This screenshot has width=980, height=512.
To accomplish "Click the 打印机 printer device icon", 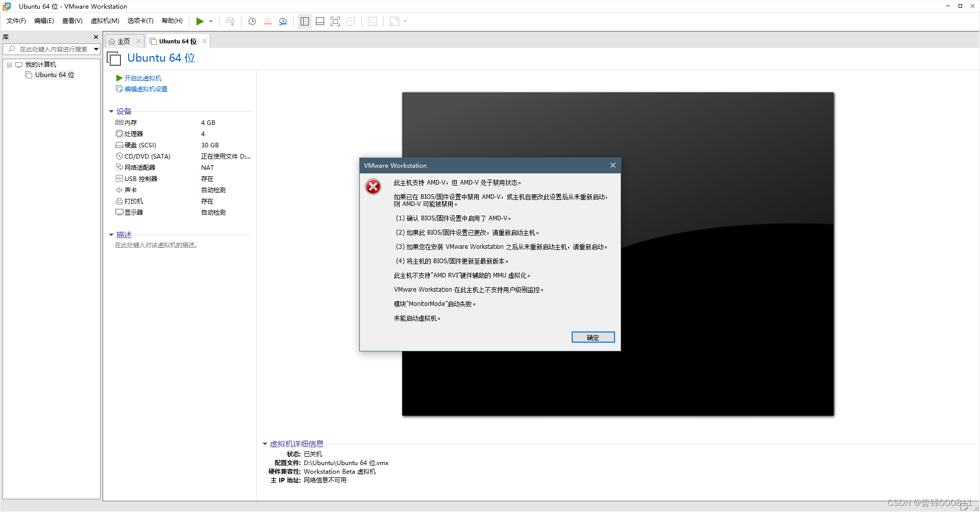I will coord(119,201).
